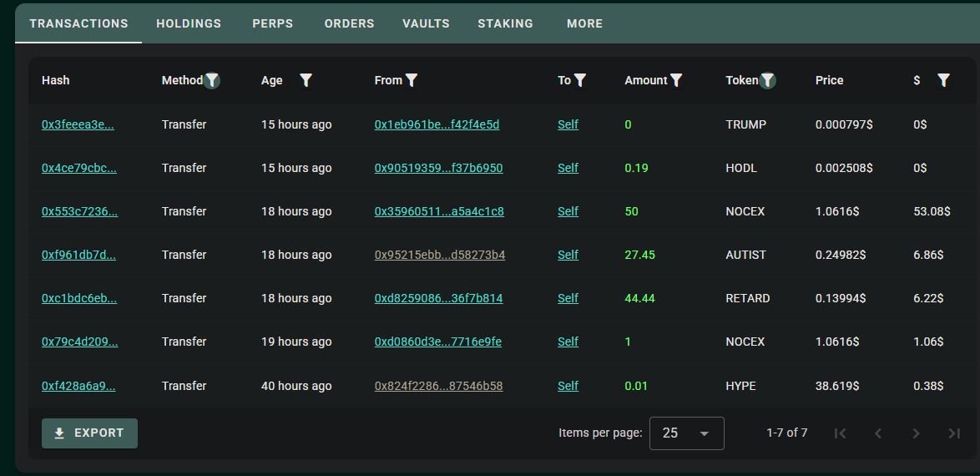Open the $ value column filter icon
Screen dimensions: 980x476
pyautogui.click(x=944, y=80)
